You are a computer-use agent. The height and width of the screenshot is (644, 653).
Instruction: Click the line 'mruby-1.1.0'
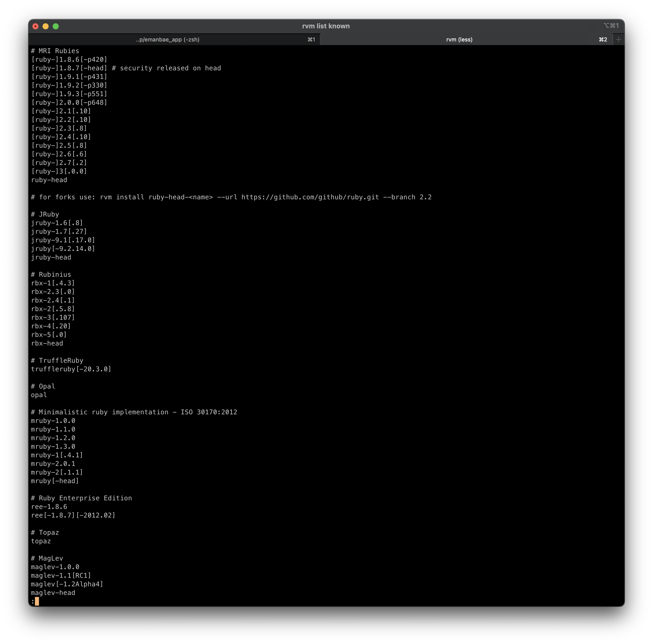tap(53, 430)
